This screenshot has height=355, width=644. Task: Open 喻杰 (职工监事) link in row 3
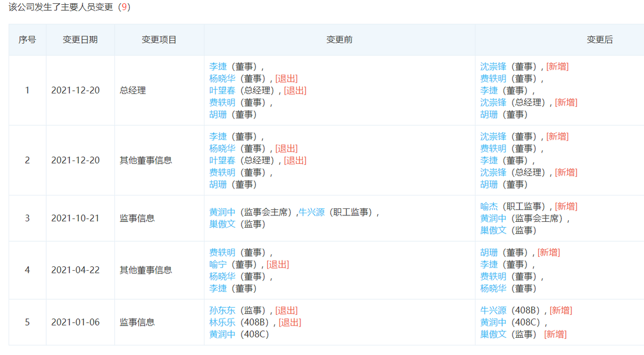(x=489, y=206)
